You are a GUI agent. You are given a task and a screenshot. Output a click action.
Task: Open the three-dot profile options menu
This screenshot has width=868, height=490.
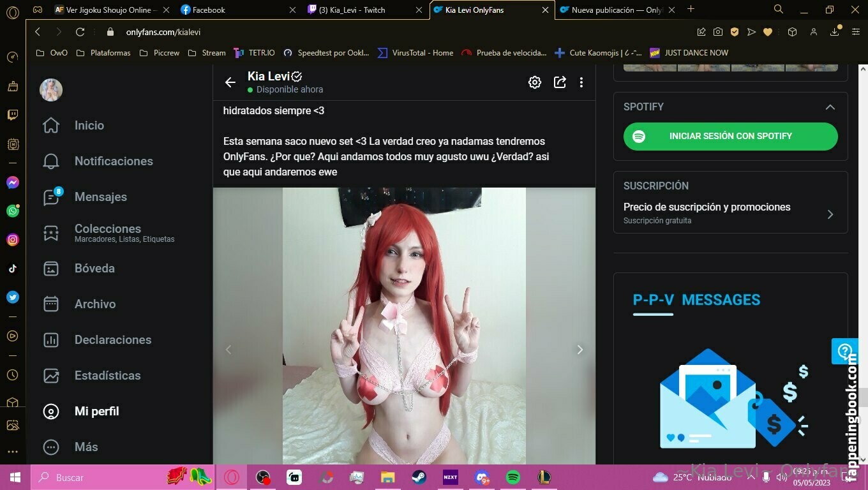click(x=581, y=82)
